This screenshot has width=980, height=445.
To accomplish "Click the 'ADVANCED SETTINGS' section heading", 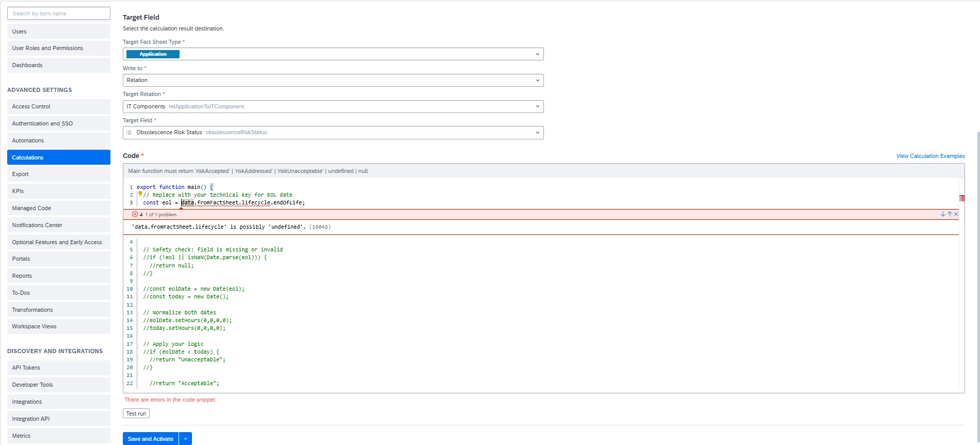I will coord(40,90).
